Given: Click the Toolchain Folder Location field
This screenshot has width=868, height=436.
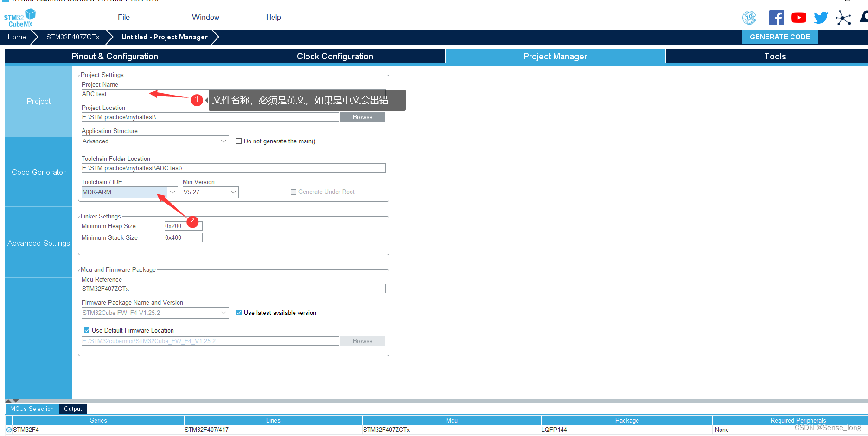Looking at the screenshot, I should (x=233, y=168).
